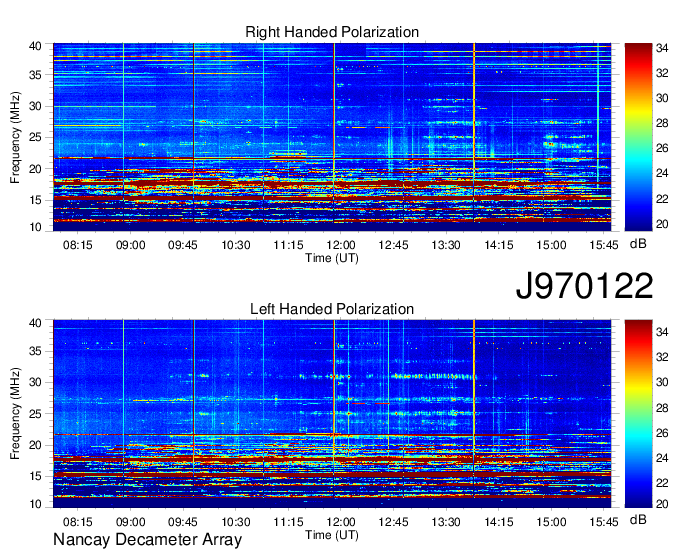Click the 30 MHz tick of Right Handed plot

click(35, 106)
